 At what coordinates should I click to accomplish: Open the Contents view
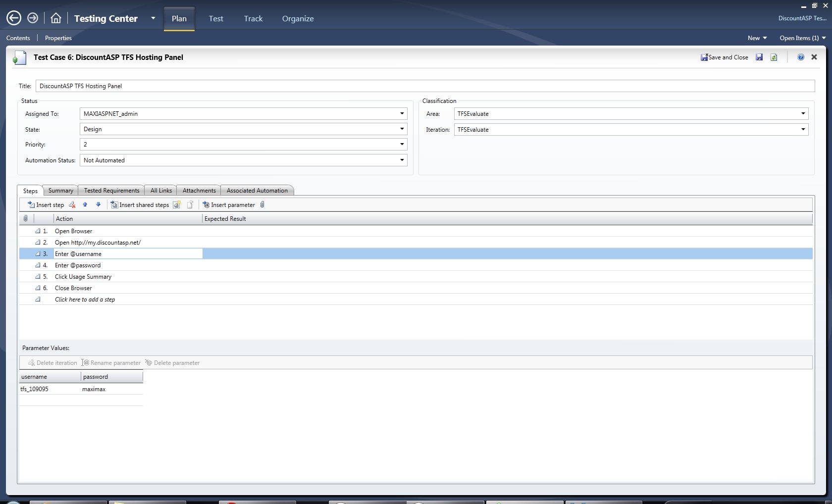[x=18, y=38]
